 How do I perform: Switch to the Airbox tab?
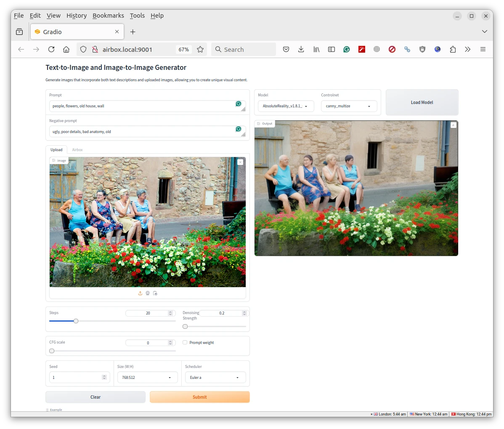click(x=77, y=150)
